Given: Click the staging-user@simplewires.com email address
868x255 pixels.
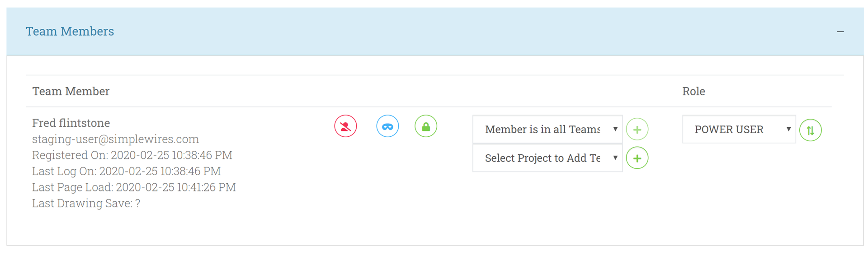Looking at the screenshot, I should 115,139.
